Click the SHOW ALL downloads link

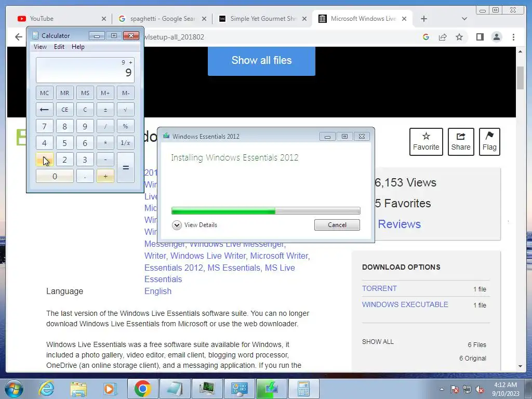(378, 342)
